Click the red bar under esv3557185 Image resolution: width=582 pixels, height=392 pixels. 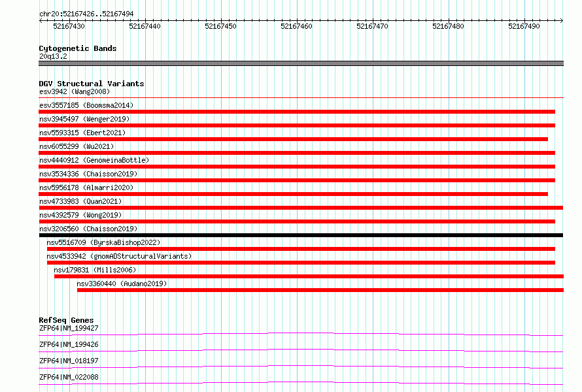tap(297, 112)
